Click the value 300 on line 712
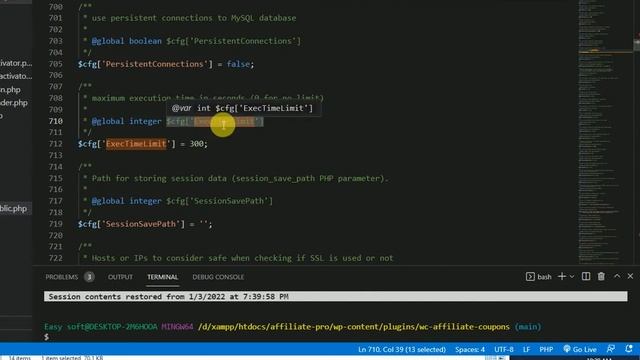Viewport: 640px width, 360px height. pos(197,144)
